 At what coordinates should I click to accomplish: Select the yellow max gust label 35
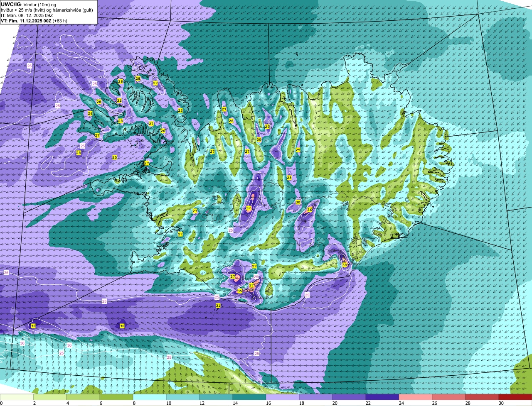tap(239, 291)
